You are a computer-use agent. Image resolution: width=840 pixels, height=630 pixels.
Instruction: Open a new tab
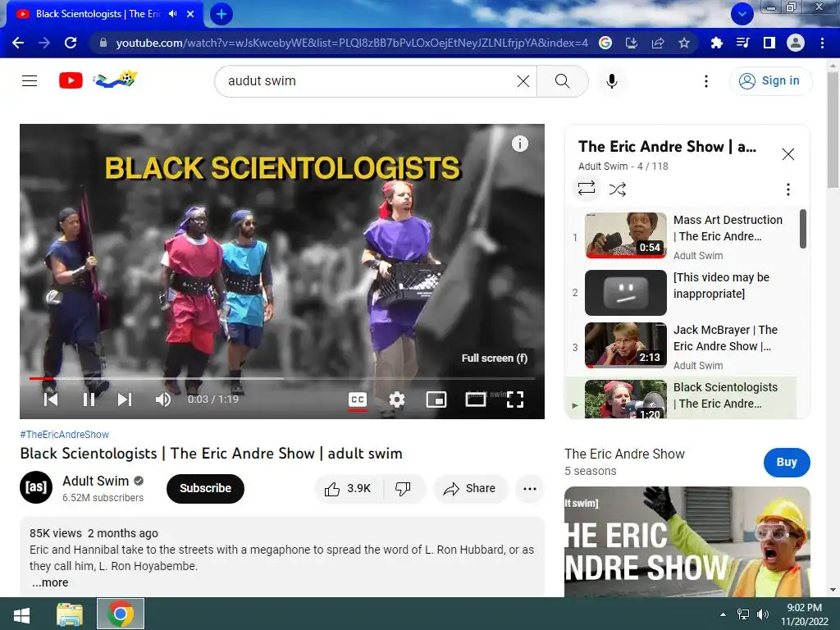(x=221, y=14)
